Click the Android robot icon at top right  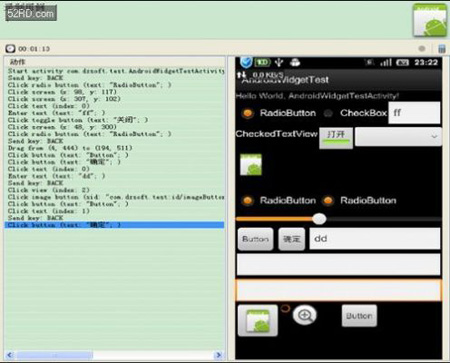click(430, 20)
